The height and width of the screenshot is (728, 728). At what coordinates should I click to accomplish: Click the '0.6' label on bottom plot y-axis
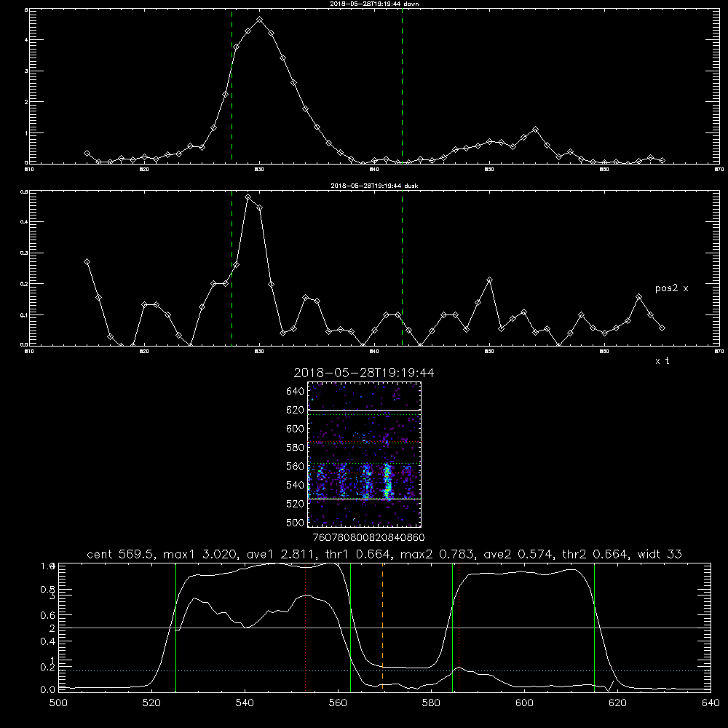47,615
